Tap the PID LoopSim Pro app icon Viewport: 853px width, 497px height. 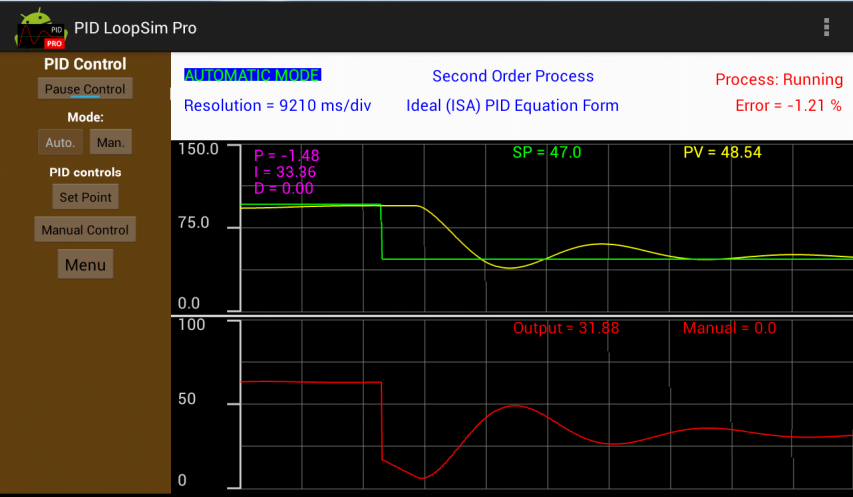tap(40, 28)
